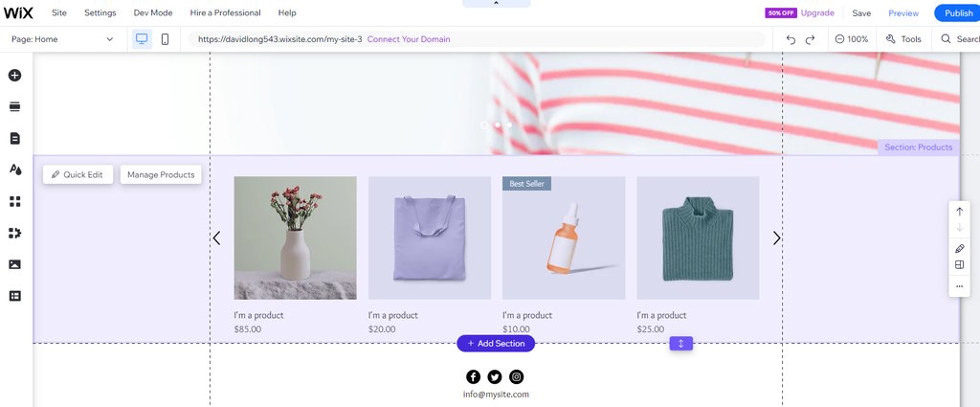The width and height of the screenshot is (980, 407).
Task: Click the next products arrow
Action: point(776,238)
